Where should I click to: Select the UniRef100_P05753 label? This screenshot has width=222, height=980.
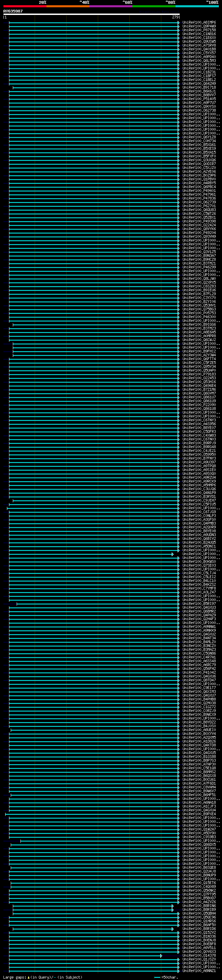(x=199, y=313)
